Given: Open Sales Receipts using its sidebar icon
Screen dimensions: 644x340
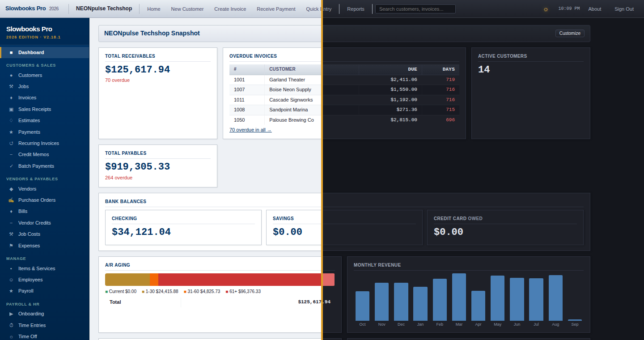Looking at the screenshot, I should [11, 109].
